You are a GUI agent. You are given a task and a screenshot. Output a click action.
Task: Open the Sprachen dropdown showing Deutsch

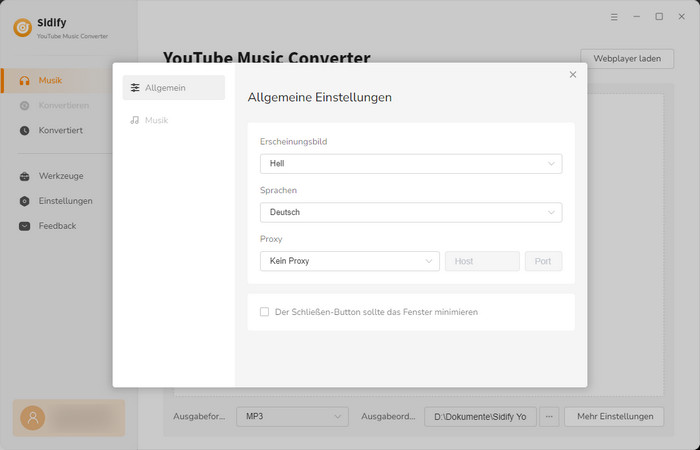(411, 212)
